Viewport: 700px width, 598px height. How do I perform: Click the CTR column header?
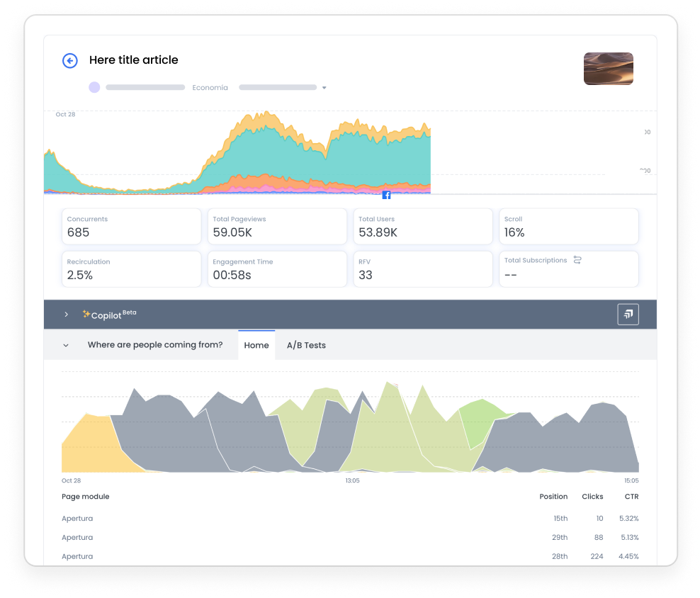point(631,497)
